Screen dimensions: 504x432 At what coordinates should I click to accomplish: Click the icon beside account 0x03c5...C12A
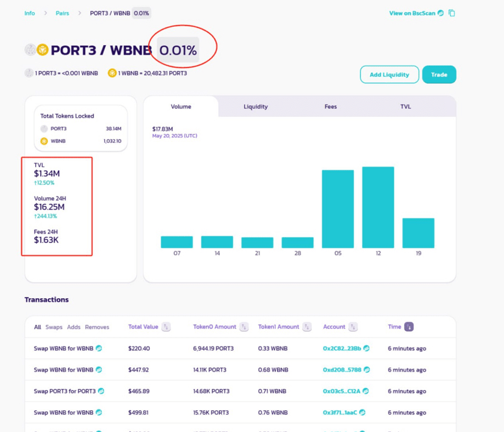pyautogui.click(x=365, y=391)
